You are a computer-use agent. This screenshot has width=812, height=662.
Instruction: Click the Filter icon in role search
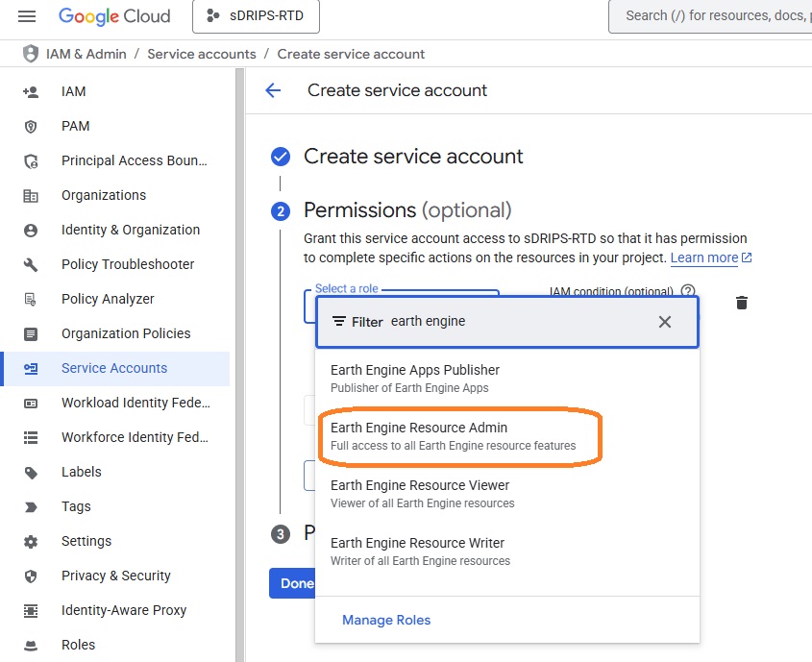[338, 322]
